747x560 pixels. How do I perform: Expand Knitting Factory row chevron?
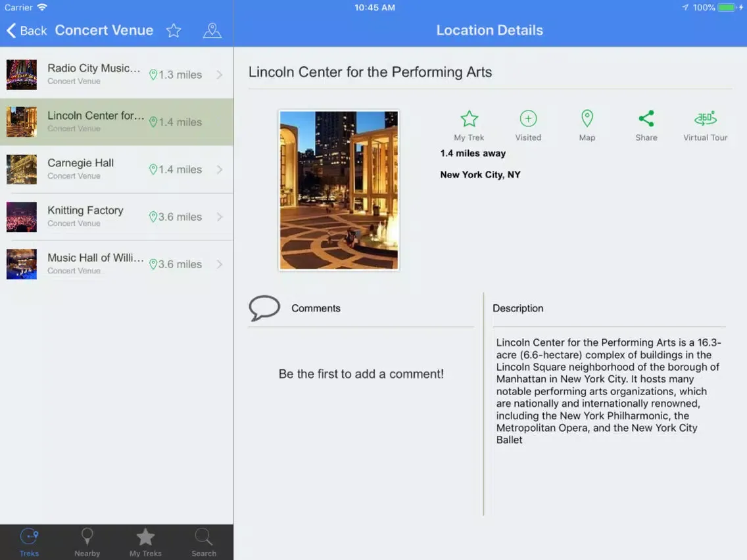click(x=220, y=217)
